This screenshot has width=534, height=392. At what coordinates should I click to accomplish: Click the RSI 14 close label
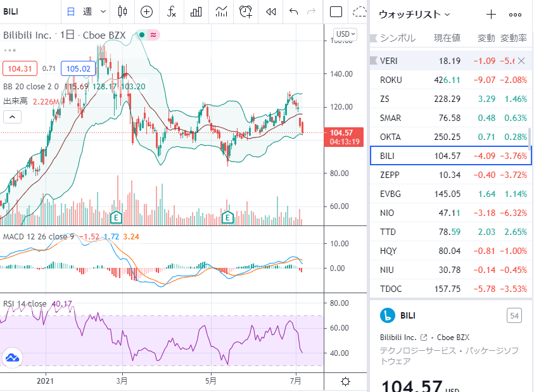pyautogui.click(x=25, y=303)
